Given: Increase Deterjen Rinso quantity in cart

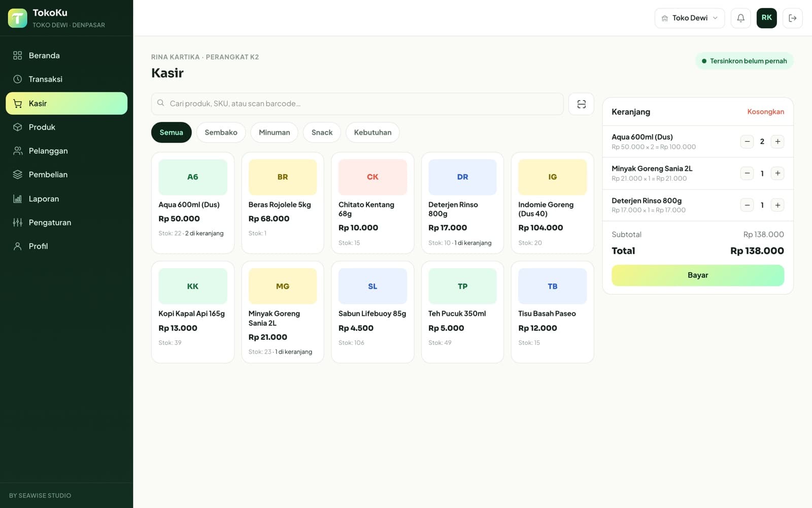Looking at the screenshot, I should pyautogui.click(x=777, y=205).
